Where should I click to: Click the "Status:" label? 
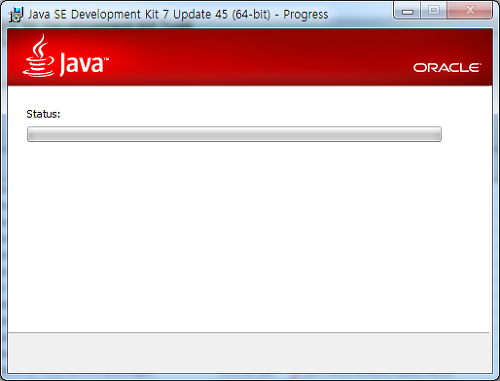tap(43, 114)
